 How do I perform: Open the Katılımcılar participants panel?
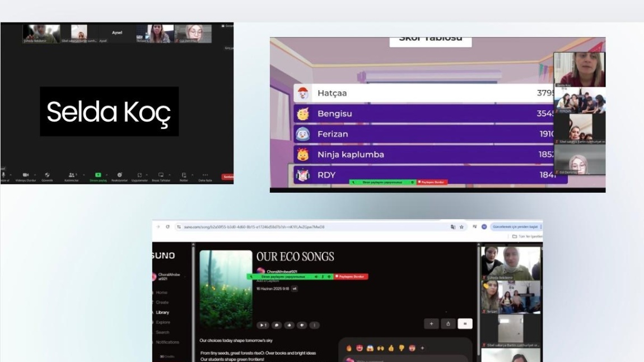point(71,175)
